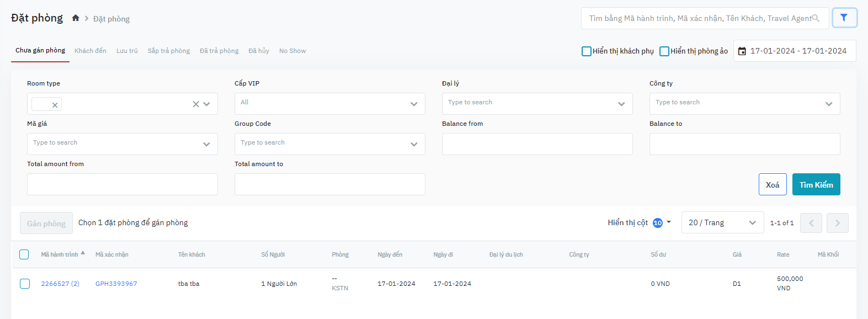The width and height of the screenshot is (868, 319).
Task: Tick the select-all header checkbox
Action: 24,254
